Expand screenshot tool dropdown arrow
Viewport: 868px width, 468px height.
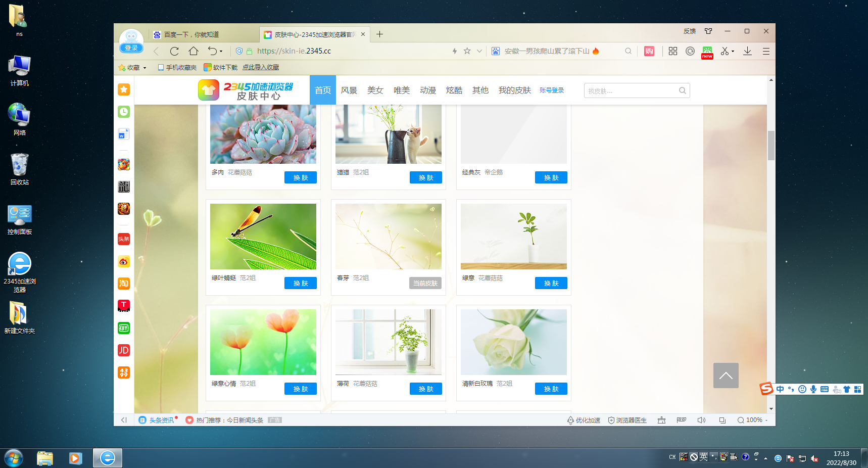coord(733,52)
